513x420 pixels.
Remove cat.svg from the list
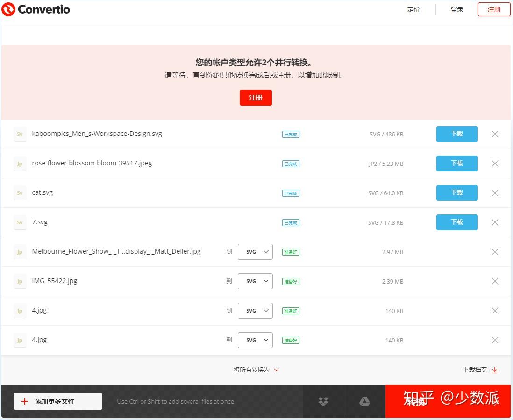495,193
